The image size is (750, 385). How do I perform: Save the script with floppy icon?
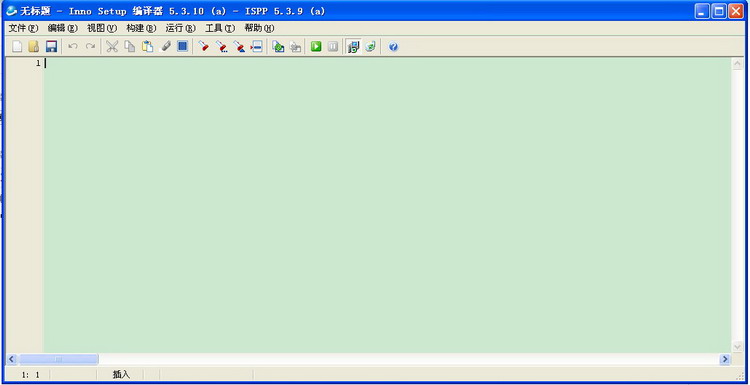[51, 46]
